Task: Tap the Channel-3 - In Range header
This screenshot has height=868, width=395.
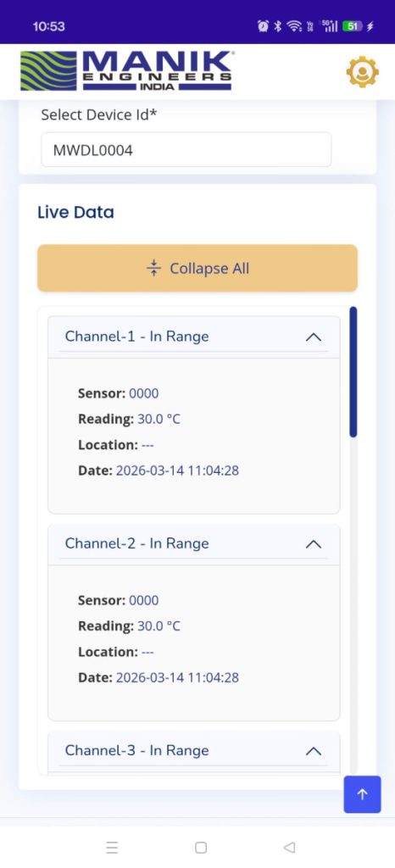Action: point(193,751)
